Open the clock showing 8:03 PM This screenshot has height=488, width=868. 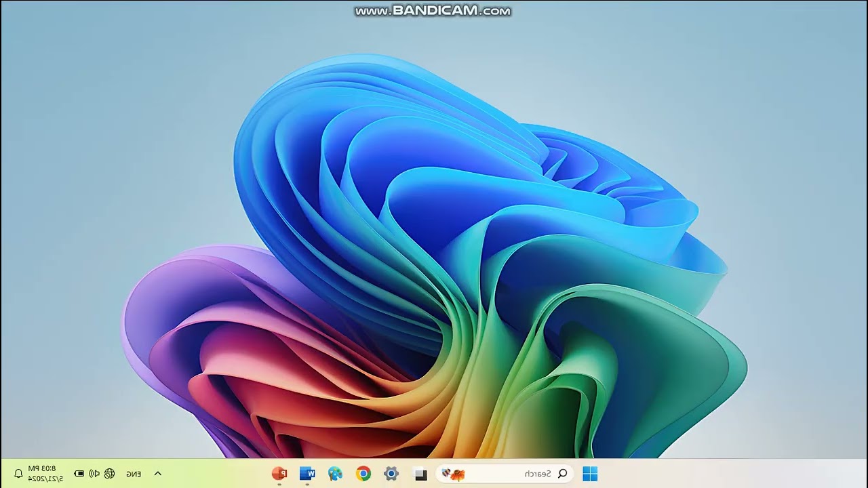coord(46,473)
